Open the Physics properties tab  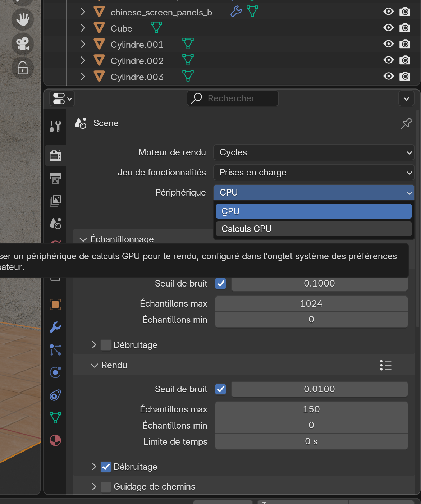55,372
